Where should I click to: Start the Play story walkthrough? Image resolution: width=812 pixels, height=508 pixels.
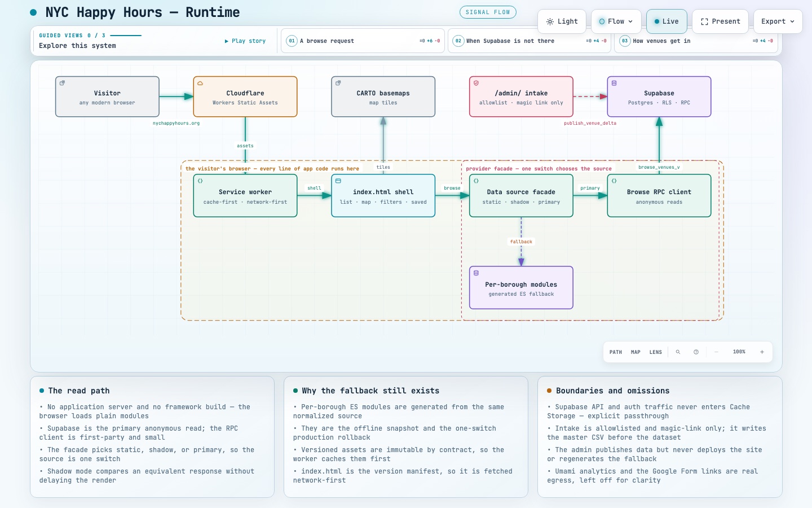[x=245, y=41]
